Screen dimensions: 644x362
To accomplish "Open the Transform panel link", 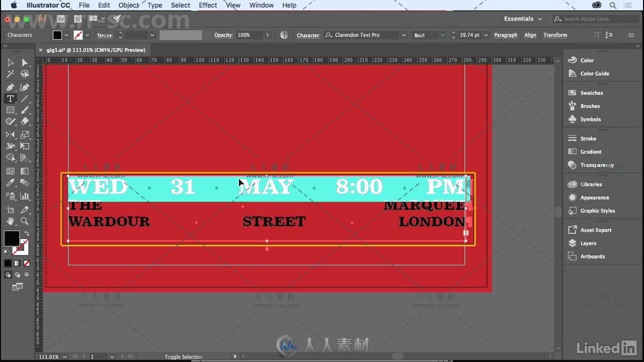I will pos(555,35).
